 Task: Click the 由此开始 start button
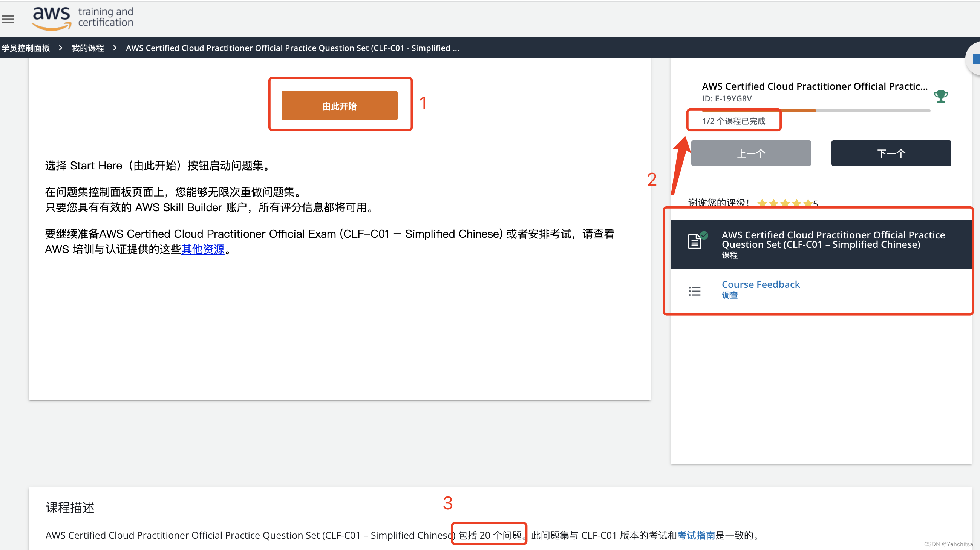[339, 106]
